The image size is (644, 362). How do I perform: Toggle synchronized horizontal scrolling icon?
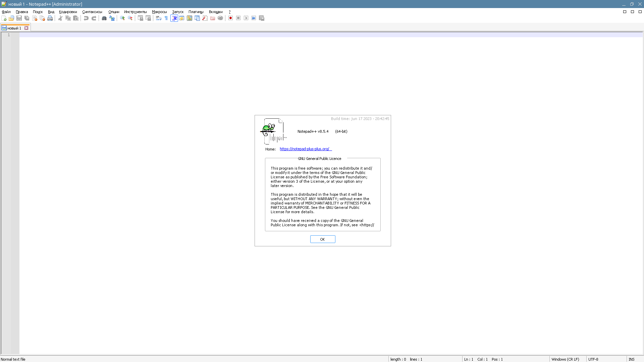click(x=148, y=18)
